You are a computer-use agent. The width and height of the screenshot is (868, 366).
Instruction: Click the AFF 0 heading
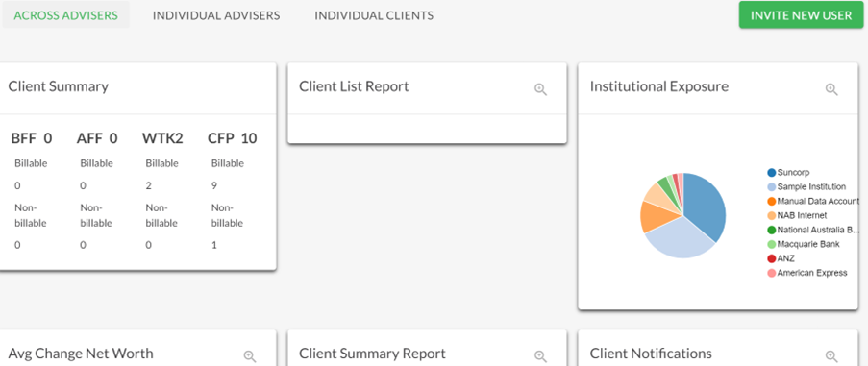point(97,138)
